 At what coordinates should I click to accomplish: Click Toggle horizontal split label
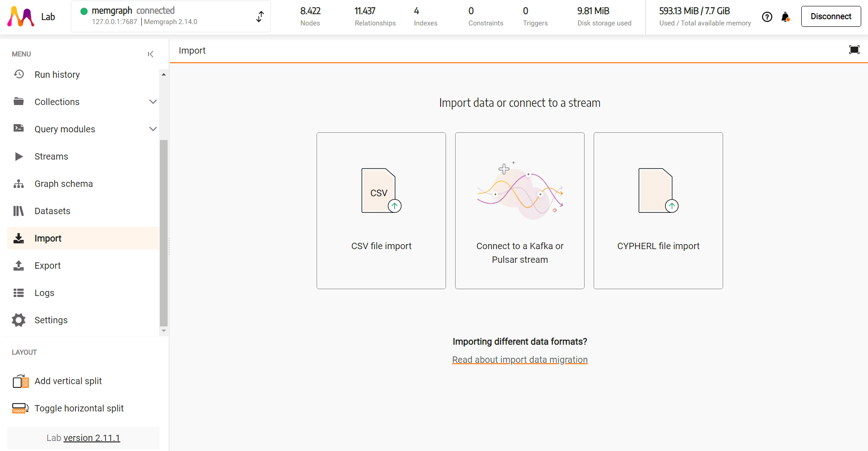pyautogui.click(x=79, y=408)
